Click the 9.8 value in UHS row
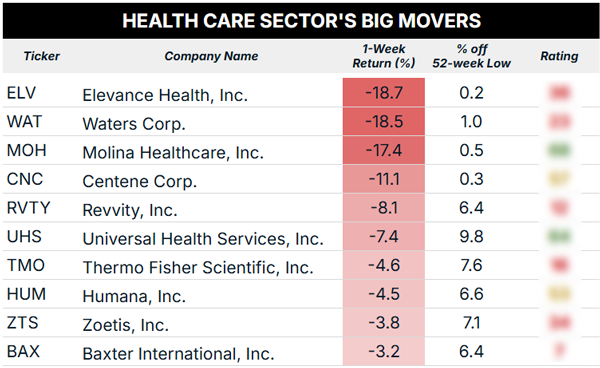This screenshot has width=600, height=368. 471,236
